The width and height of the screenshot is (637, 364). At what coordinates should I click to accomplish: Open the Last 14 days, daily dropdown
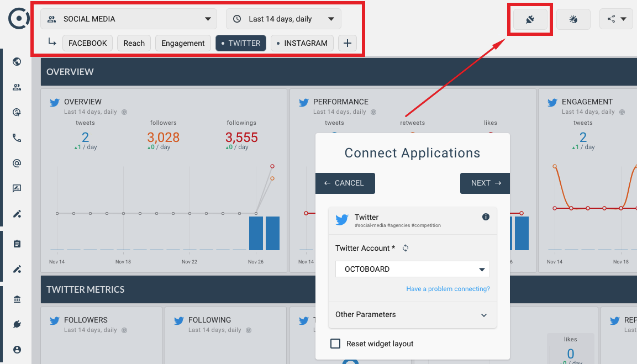coord(283,19)
